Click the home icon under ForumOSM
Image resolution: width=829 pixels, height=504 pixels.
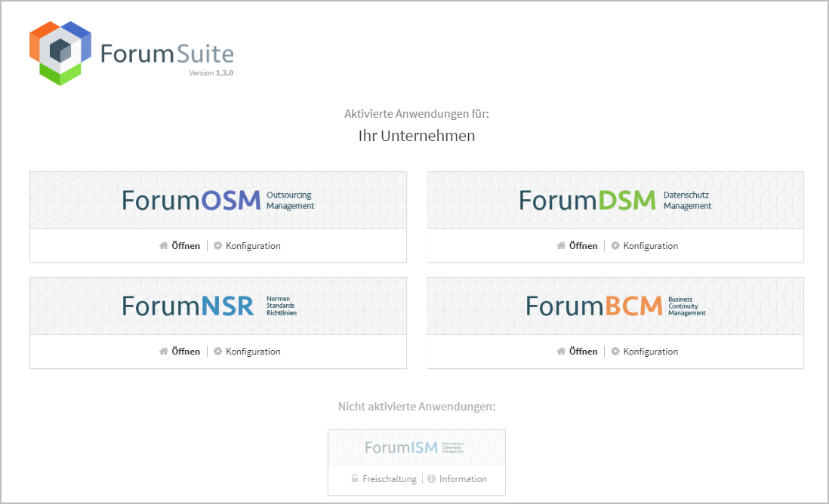tap(164, 246)
